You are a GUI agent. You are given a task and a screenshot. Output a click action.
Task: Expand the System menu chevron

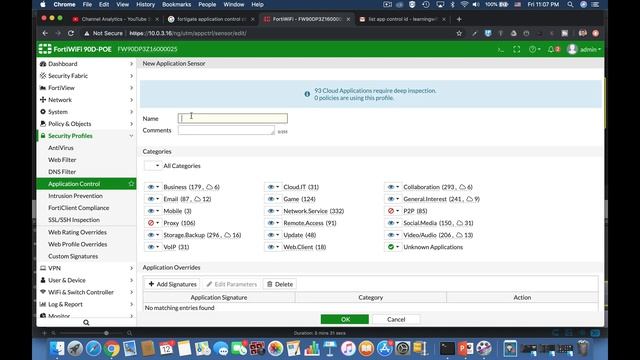(131, 112)
